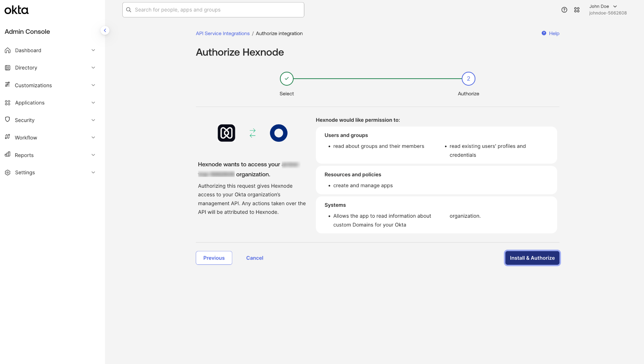The image size is (644, 364).
Task: Click the 'Authorizing this request gives Hexnode' paragraph
Action: pyautogui.click(x=252, y=199)
